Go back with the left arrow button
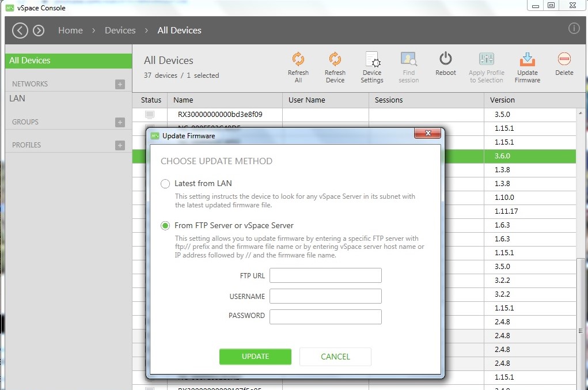The height and width of the screenshot is (390, 588). click(x=20, y=31)
